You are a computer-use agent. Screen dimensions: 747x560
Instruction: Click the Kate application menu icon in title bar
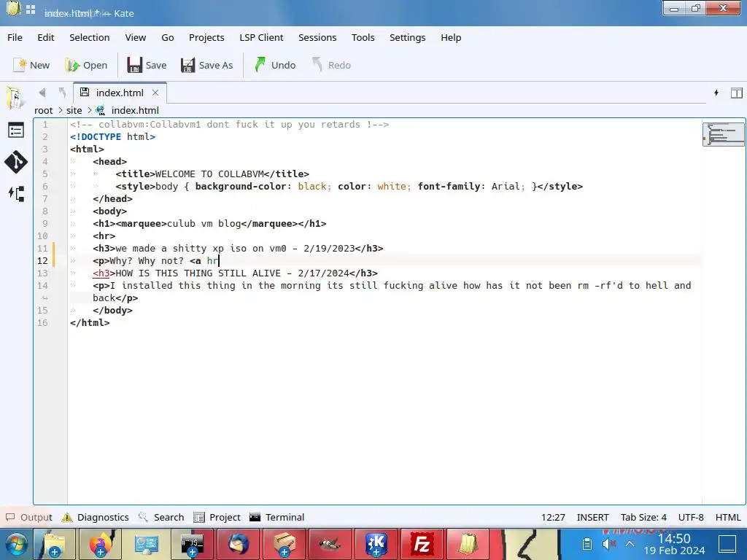click(13, 9)
